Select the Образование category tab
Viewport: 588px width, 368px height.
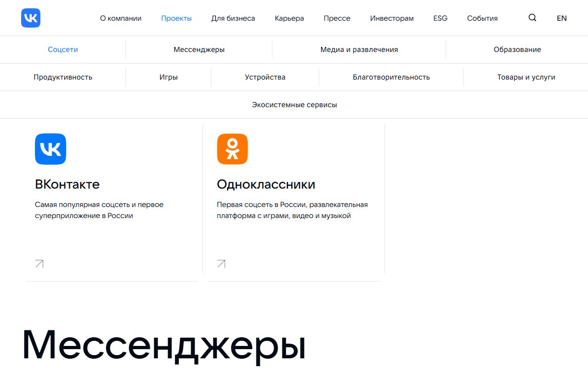pos(517,50)
